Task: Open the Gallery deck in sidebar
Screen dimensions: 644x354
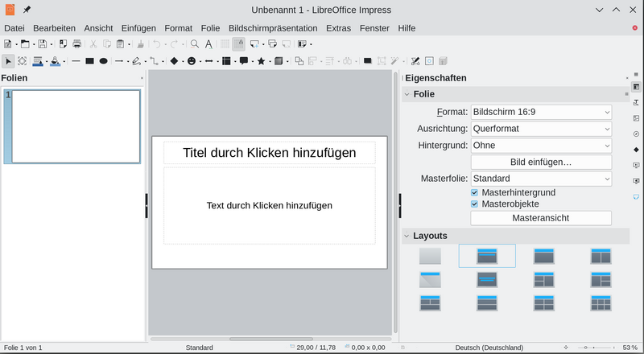Action: [x=636, y=118]
